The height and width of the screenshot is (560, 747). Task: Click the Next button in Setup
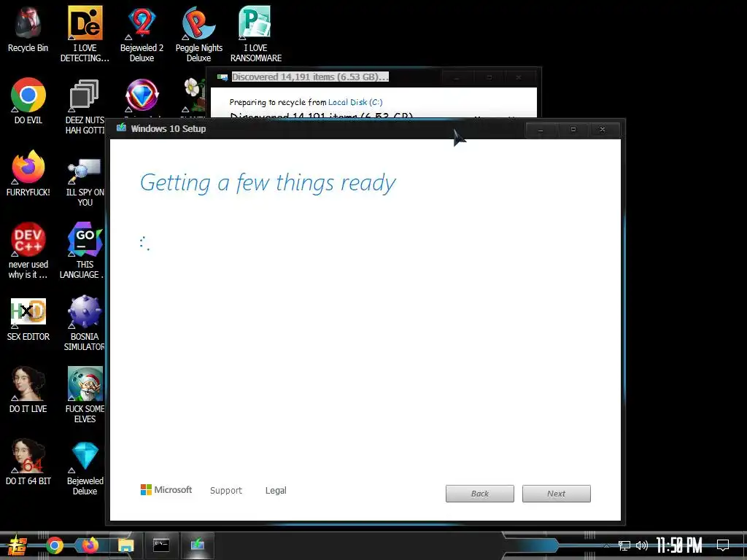[556, 494]
